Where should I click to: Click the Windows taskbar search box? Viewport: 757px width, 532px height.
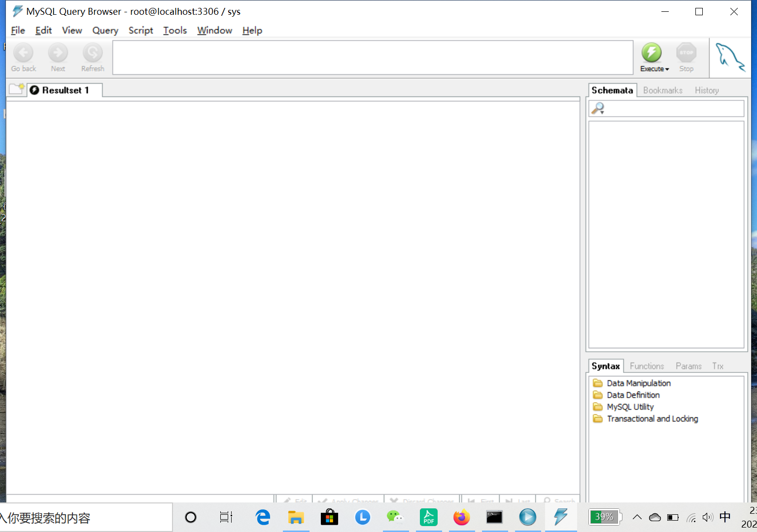tap(86, 517)
